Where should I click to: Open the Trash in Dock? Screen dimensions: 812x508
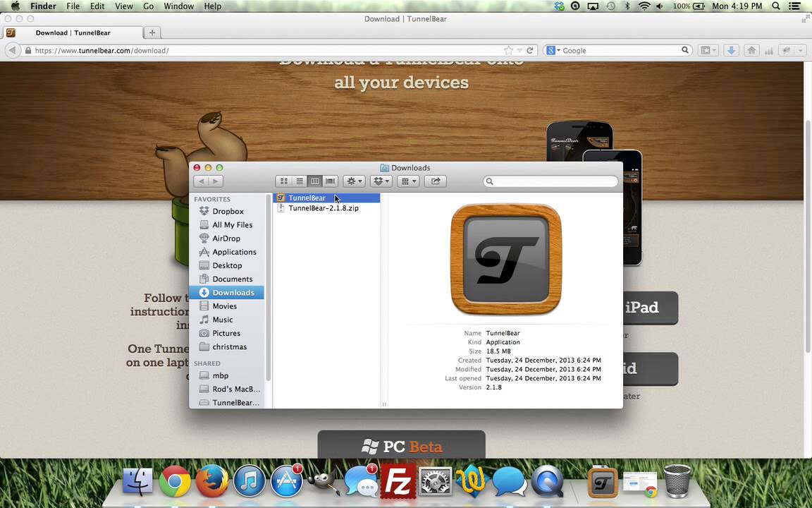(x=677, y=482)
